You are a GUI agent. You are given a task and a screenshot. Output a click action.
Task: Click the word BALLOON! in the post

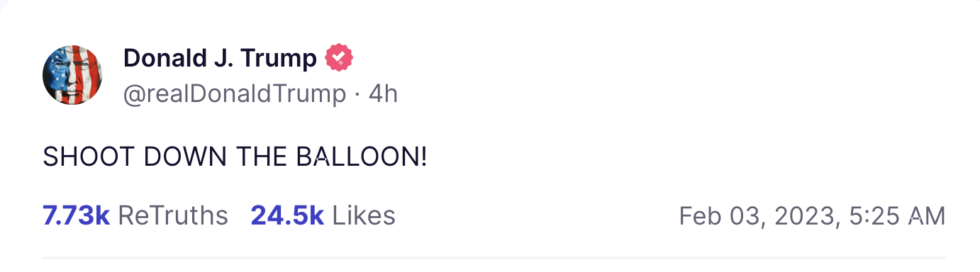(x=362, y=157)
